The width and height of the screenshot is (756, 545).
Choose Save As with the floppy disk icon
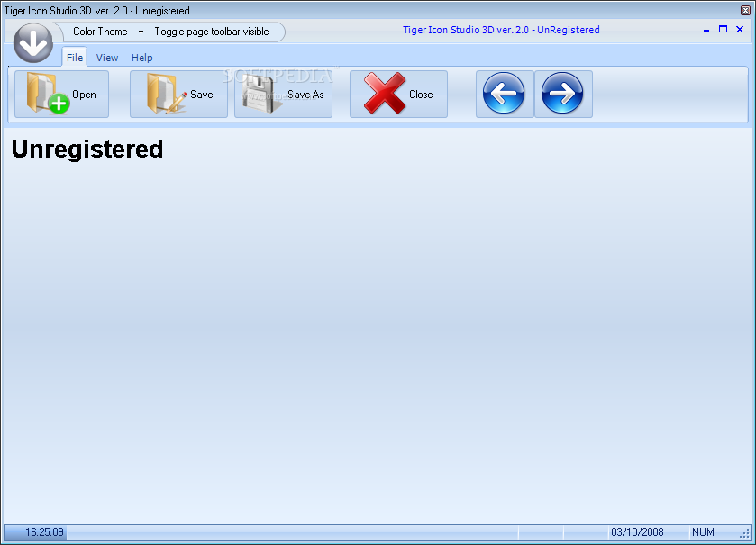coord(283,94)
